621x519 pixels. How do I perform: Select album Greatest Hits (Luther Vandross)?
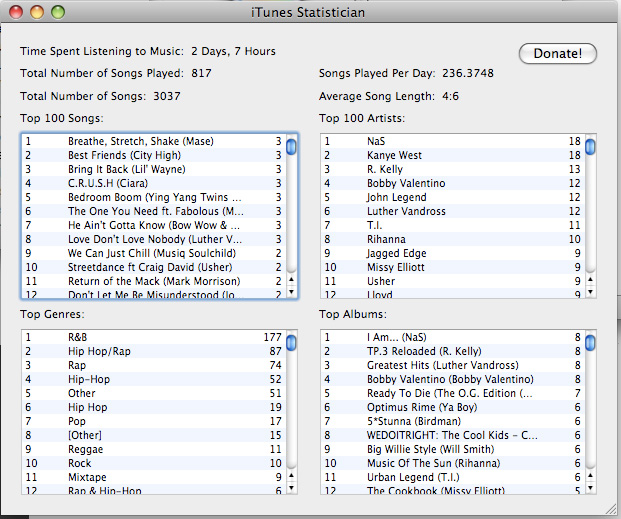click(453, 365)
